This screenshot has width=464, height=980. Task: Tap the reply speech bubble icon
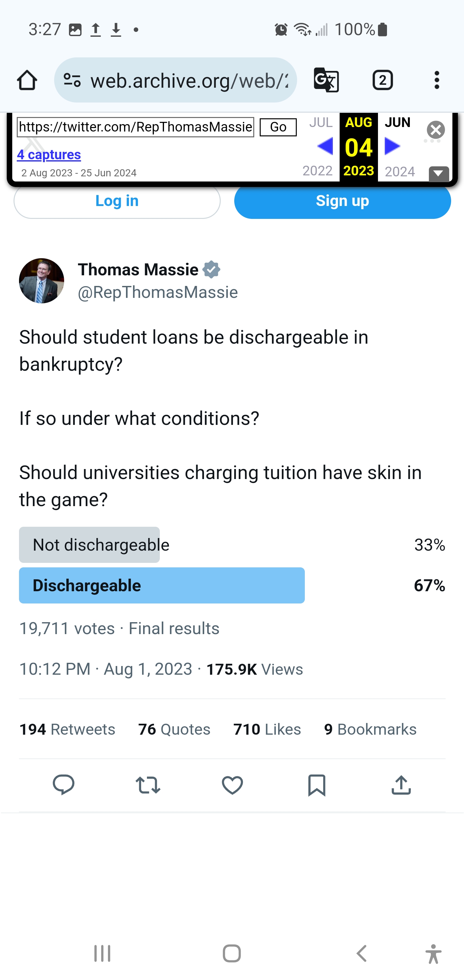coord(63,784)
